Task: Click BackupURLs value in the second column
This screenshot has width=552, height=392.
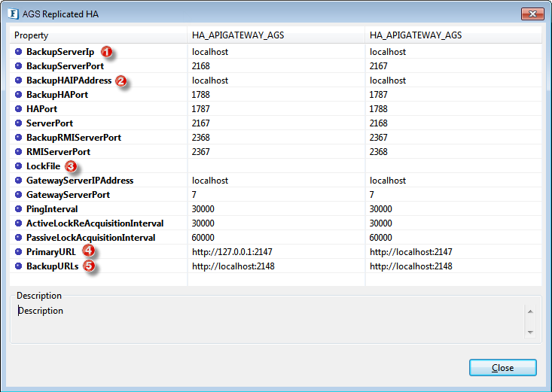Action: (x=411, y=266)
